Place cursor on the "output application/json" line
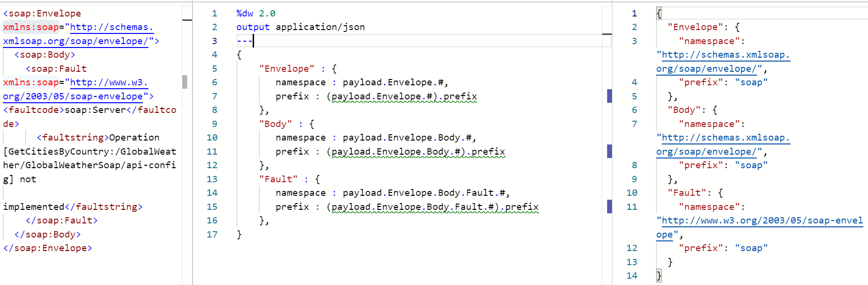Image resolution: width=868 pixels, height=285 pixels. pyautogui.click(x=301, y=27)
